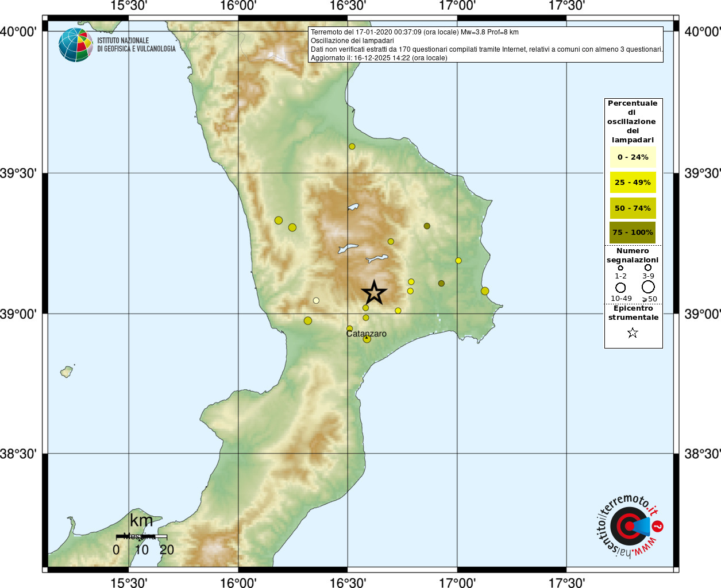Open the haisentitoilterremoto.it target logo
721x588 pixels.
(x=629, y=526)
